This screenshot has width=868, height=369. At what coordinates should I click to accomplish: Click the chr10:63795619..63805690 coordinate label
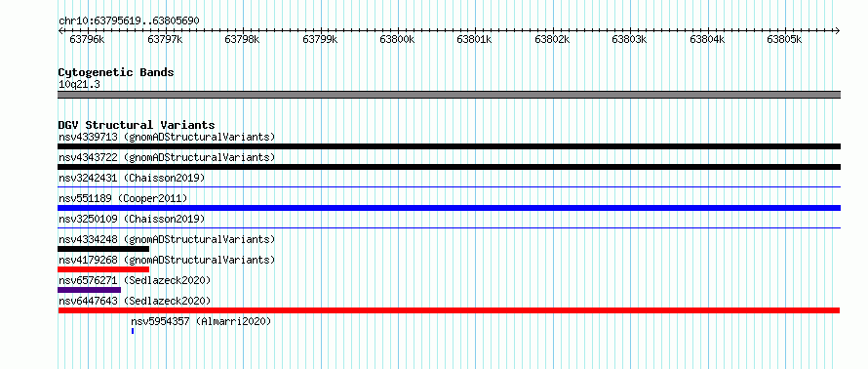[x=129, y=21]
